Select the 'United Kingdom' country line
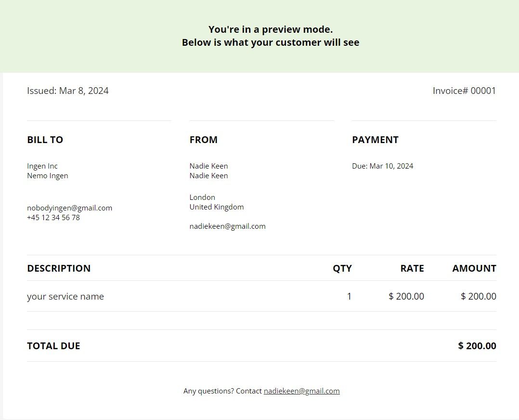This screenshot has width=519, height=420. 217,207
